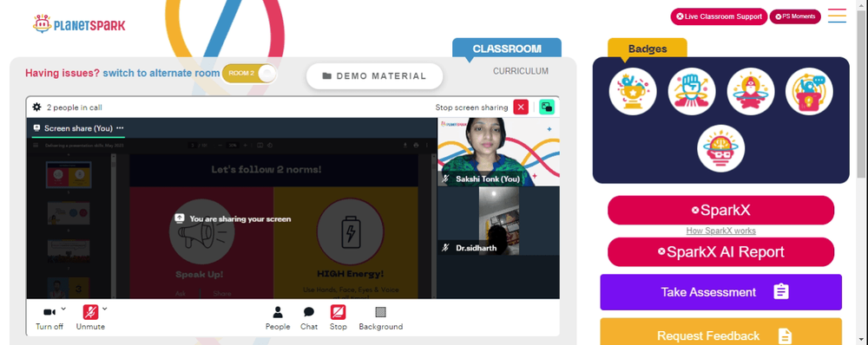Select first slide thumbnail in shared PDF
The image size is (868, 345).
coord(69,175)
